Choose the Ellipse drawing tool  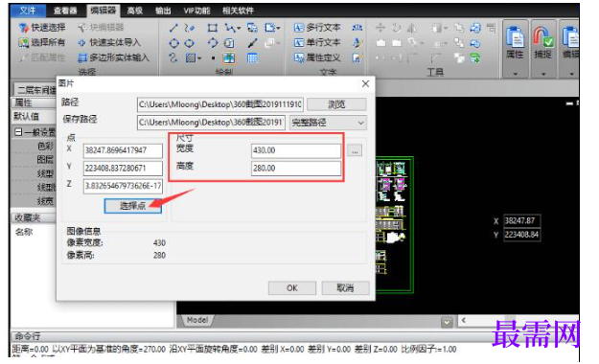tap(190, 43)
